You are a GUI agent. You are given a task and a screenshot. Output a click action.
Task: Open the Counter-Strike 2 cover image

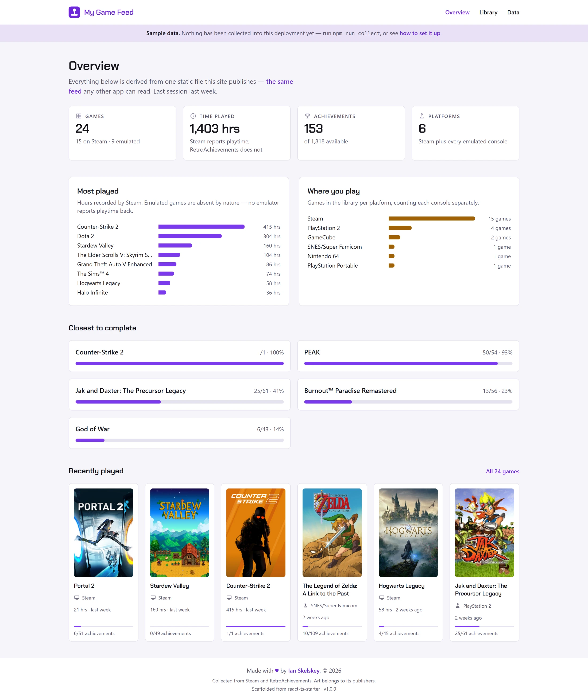coord(256,533)
